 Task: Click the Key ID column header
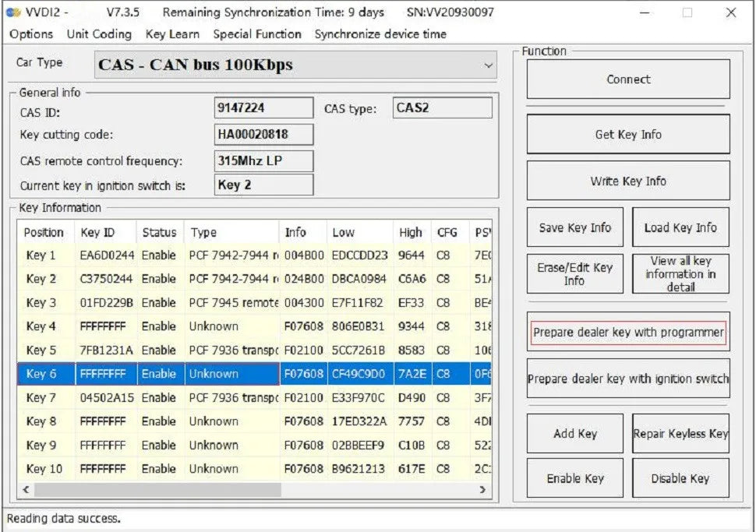97,232
